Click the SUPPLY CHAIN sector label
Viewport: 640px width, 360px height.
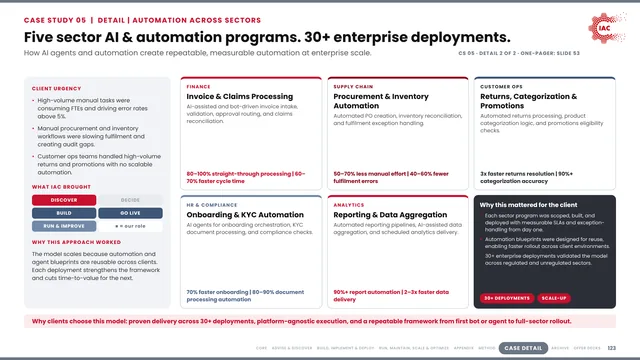point(353,87)
